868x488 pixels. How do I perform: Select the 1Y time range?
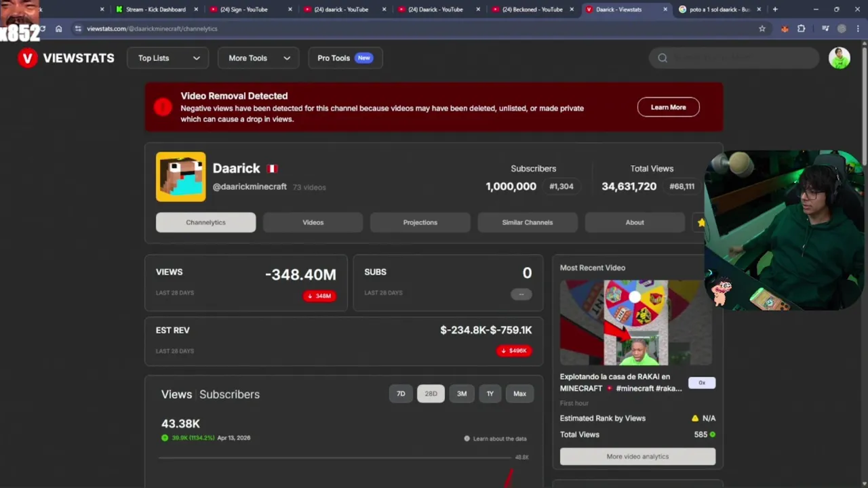point(490,394)
